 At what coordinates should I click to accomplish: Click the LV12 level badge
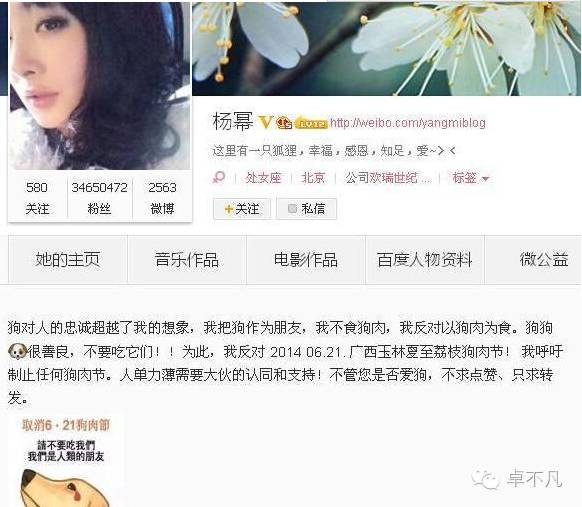pos(311,123)
